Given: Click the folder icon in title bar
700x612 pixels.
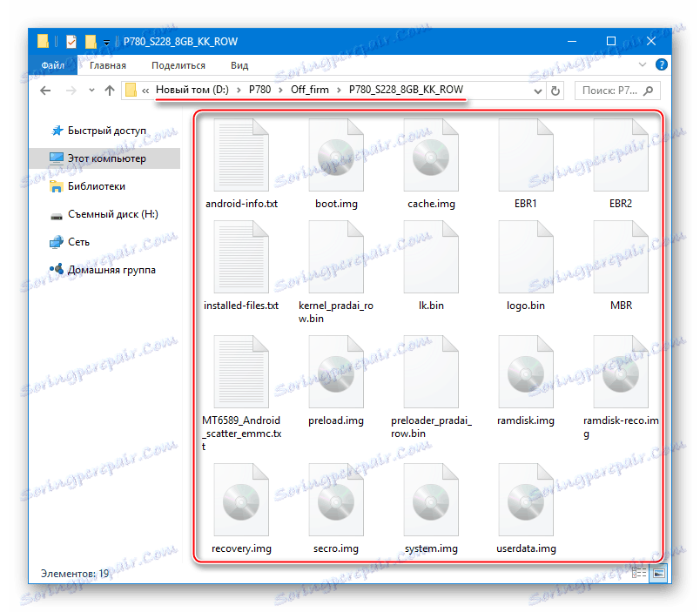Looking at the screenshot, I should [43, 42].
